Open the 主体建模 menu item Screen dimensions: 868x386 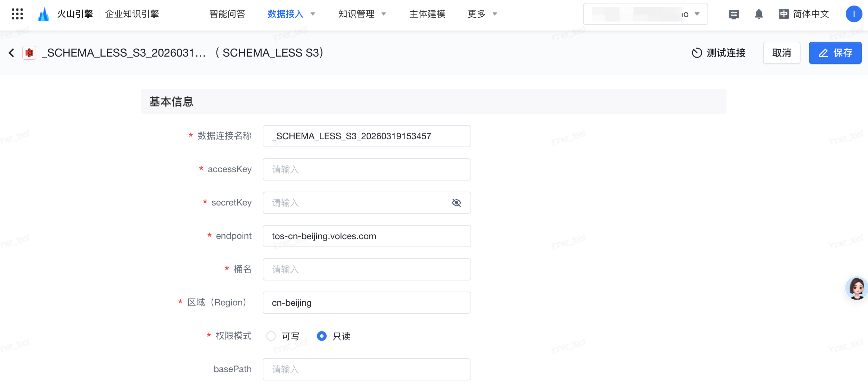[x=427, y=14]
